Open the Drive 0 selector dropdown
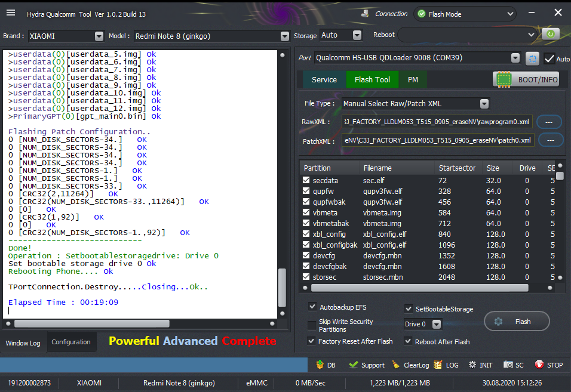The height and width of the screenshot is (392, 571). click(x=437, y=324)
